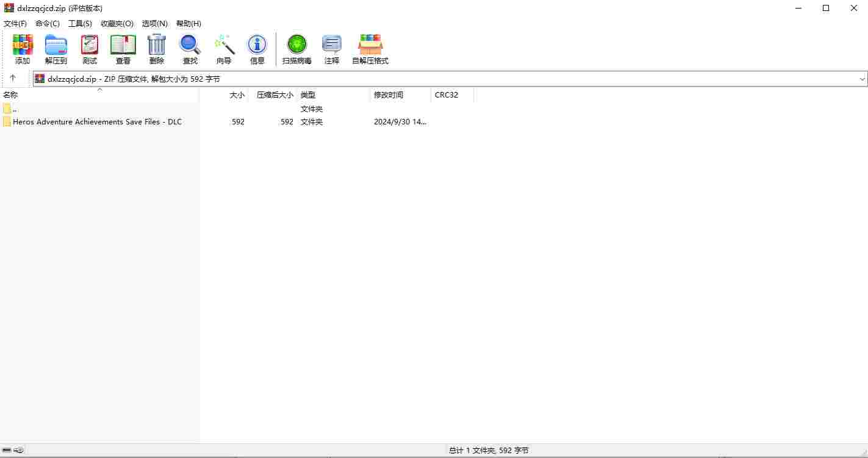Sort by 修改时间 column header
This screenshot has height=458, width=868.
click(401, 95)
